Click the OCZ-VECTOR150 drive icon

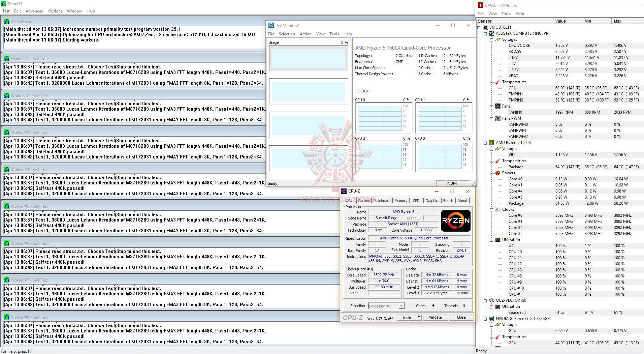pyautogui.click(x=492, y=300)
